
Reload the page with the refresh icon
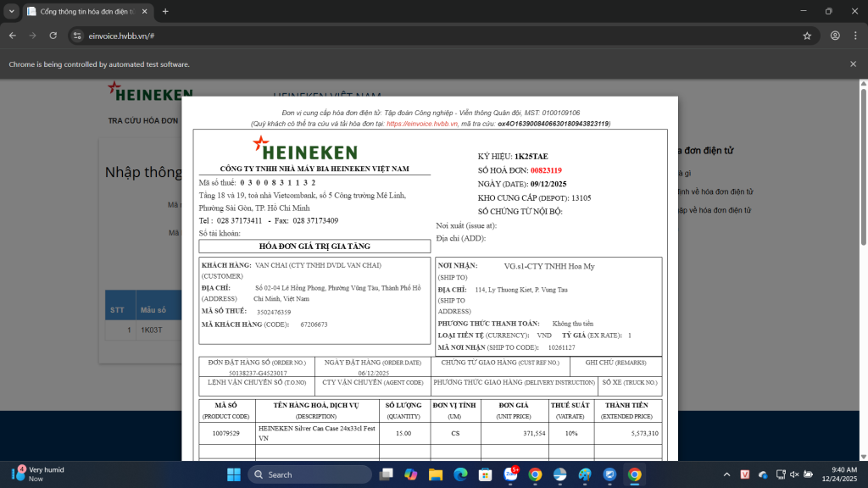[53, 36]
